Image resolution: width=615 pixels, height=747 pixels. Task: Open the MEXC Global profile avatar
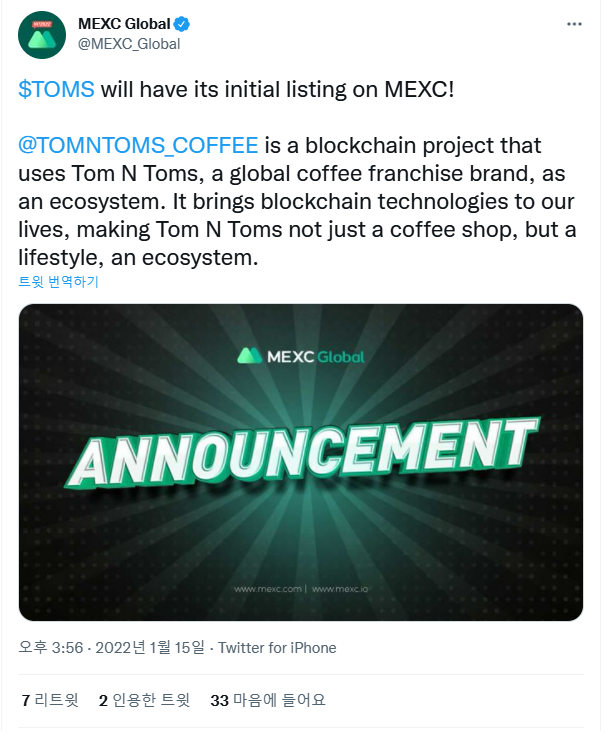pyautogui.click(x=42, y=35)
